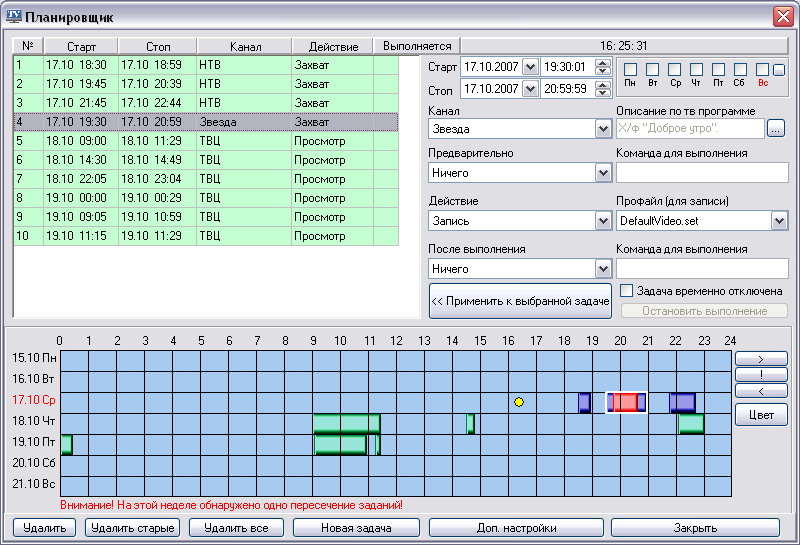Open the Цвет color picker button
This screenshot has height=545, width=800.
tap(761, 415)
